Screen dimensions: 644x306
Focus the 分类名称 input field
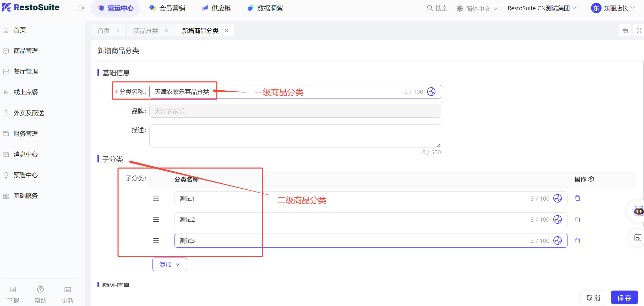click(x=295, y=92)
